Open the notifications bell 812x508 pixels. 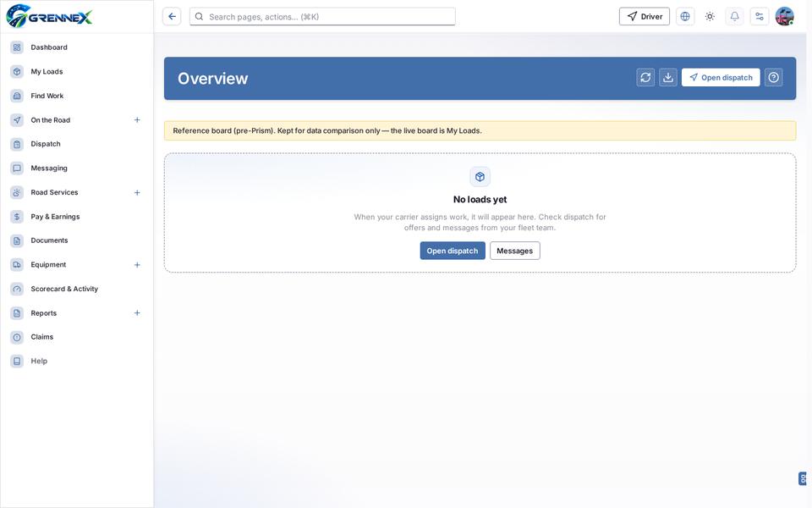(x=735, y=17)
